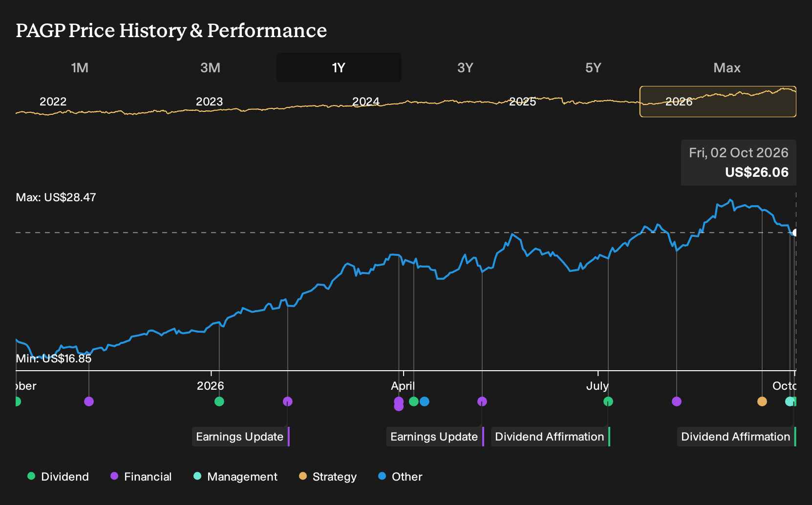Toggle the Management legend filter
The image size is (812, 505).
235,477
